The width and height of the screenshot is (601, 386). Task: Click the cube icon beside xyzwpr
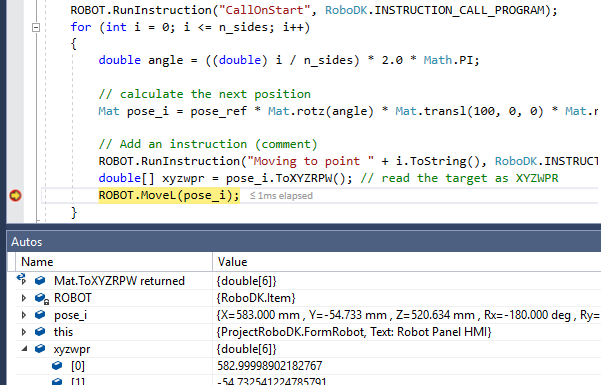40,349
